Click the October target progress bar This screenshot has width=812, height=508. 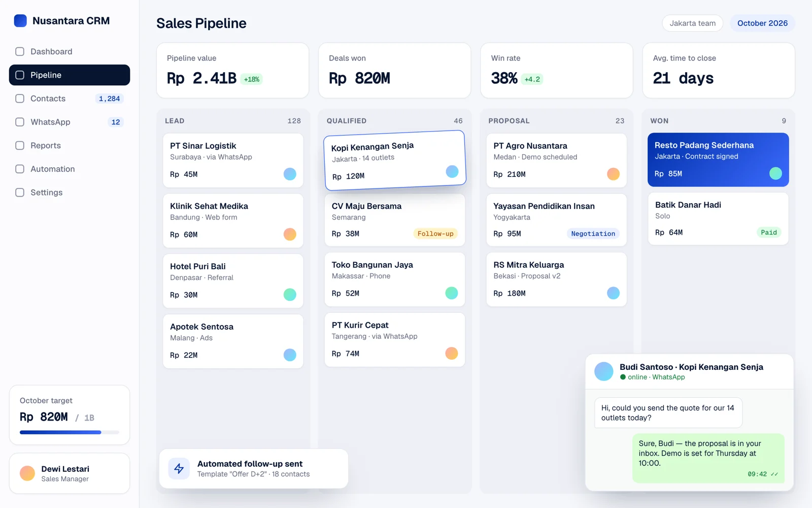pos(70,432)
